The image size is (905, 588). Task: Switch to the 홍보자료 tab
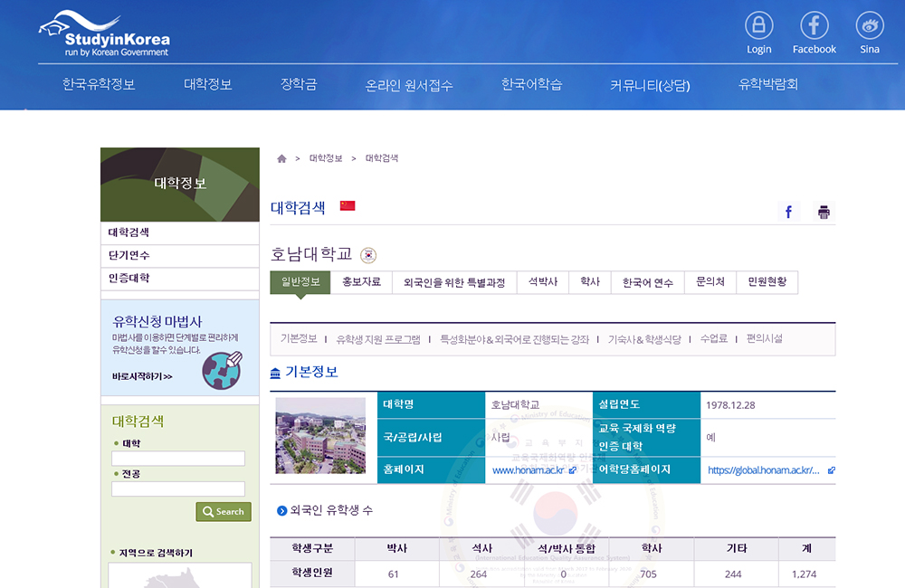tap(361, 282)
